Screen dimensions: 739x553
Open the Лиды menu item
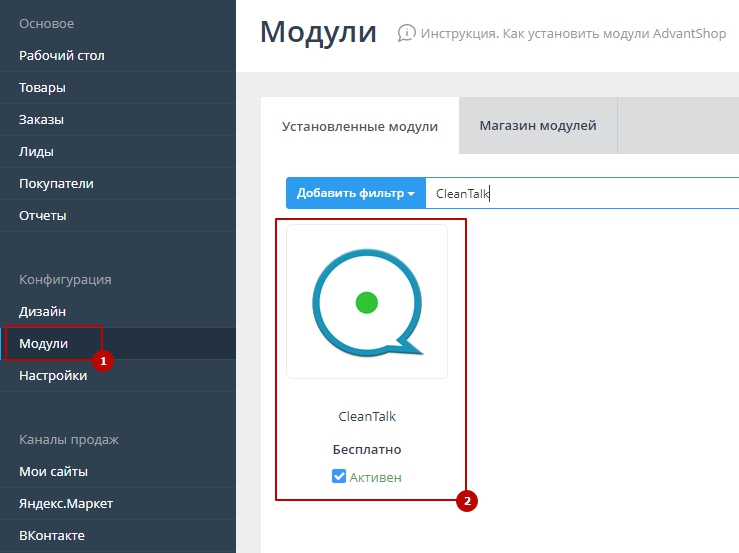[37, 151]
